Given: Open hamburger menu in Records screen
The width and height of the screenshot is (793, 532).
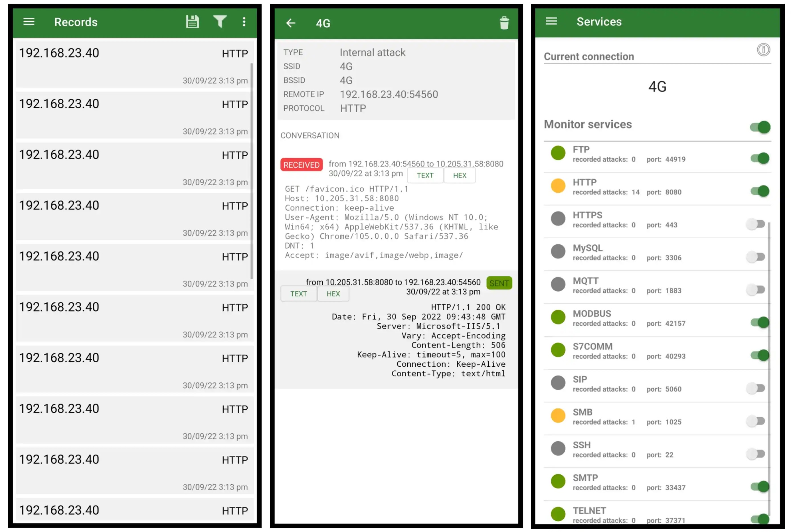Looking at the screenshot, I should pos(29,22).
